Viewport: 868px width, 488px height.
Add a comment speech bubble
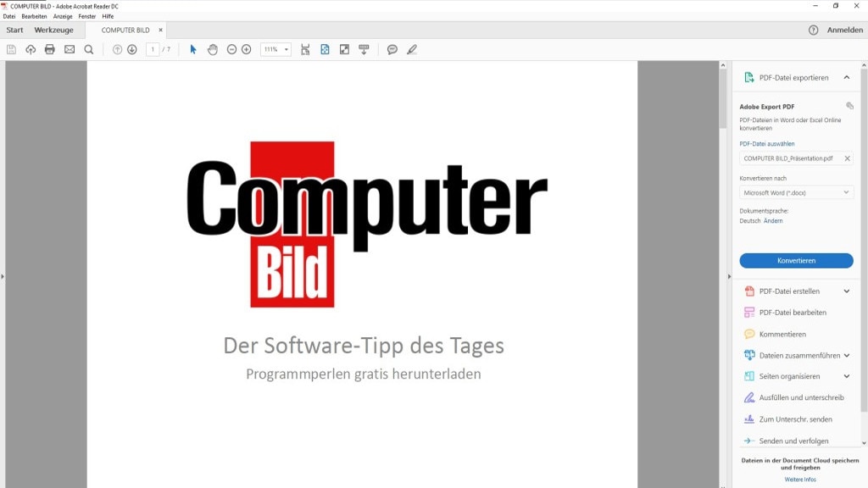click(x=392, y=50)
